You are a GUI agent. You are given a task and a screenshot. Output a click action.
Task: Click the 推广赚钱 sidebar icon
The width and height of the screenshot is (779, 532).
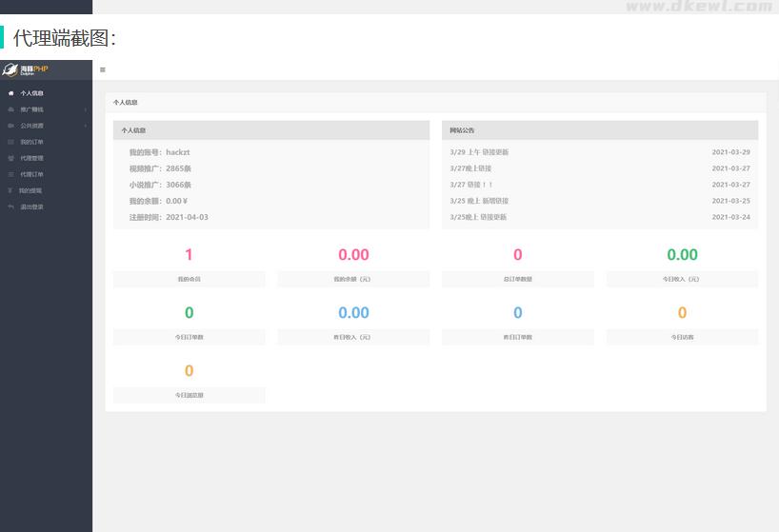coord(10,109)
